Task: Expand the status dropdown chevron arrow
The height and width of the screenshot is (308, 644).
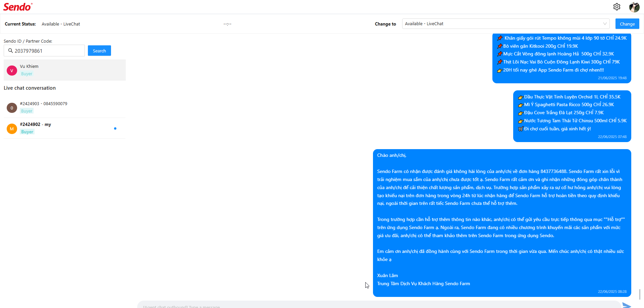Action: (605, 24)
